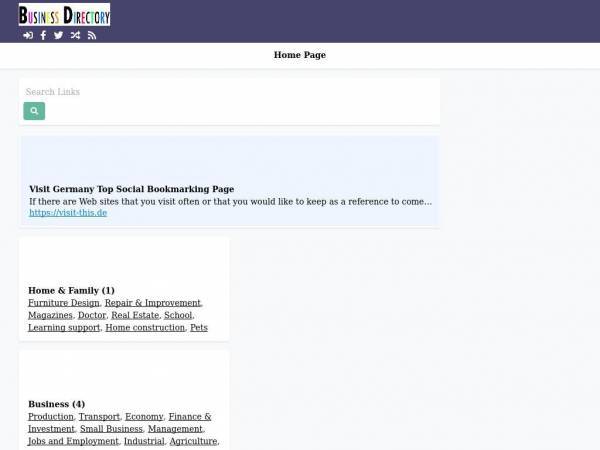Open the Management subcategory
This screenshot has height=450, width=600.
pos(175,429)
